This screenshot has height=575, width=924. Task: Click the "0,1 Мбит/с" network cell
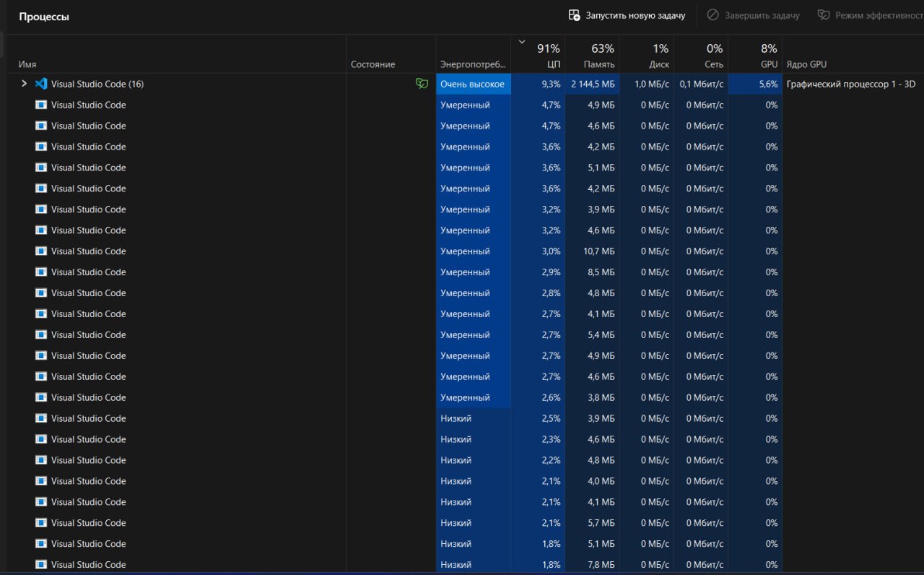(701, 84)
